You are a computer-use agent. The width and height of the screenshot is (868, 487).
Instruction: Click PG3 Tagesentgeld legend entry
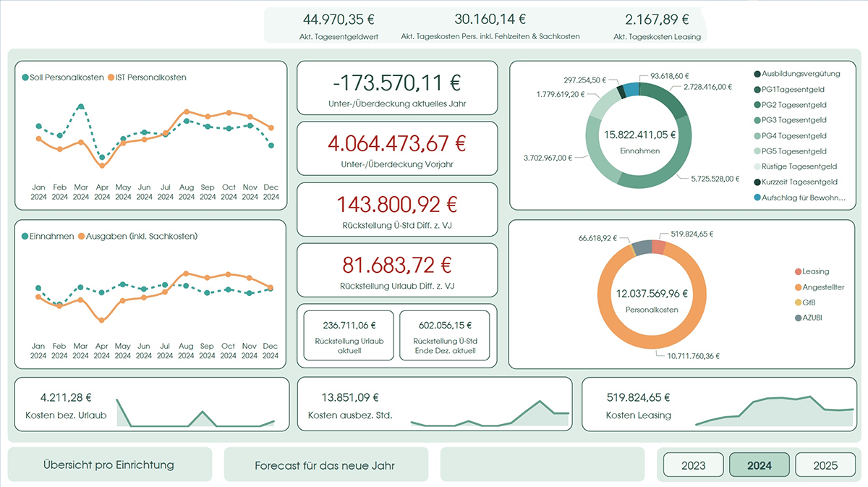[793, 120]
